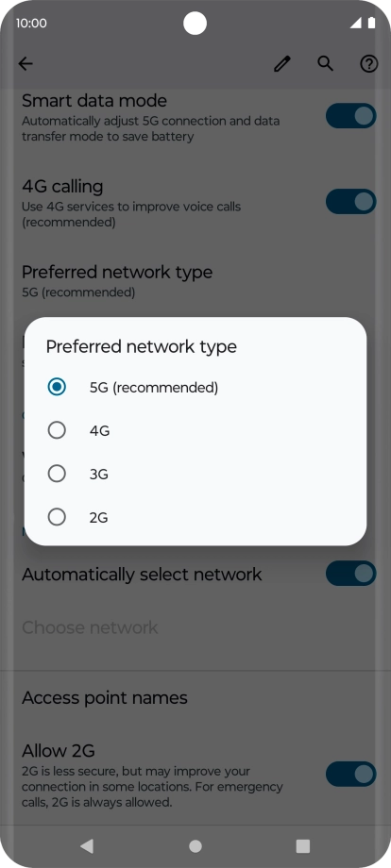The image size is (391, 868).
Task: Choose the 2G network option
Action: [x=195, y=517]
